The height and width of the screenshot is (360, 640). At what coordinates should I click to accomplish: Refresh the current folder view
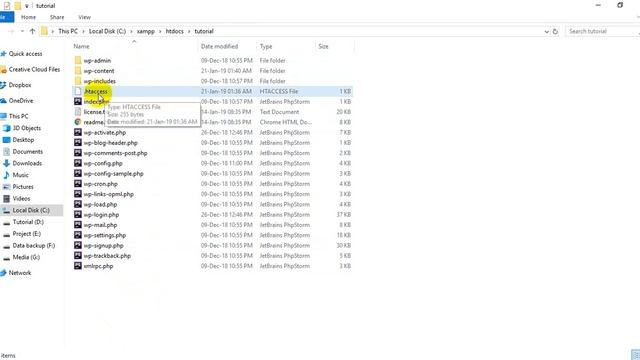(555, 31)
